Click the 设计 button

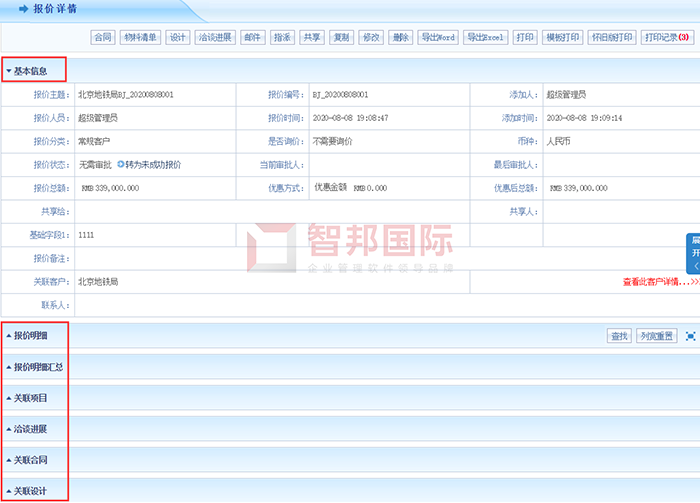coord(178,37)
